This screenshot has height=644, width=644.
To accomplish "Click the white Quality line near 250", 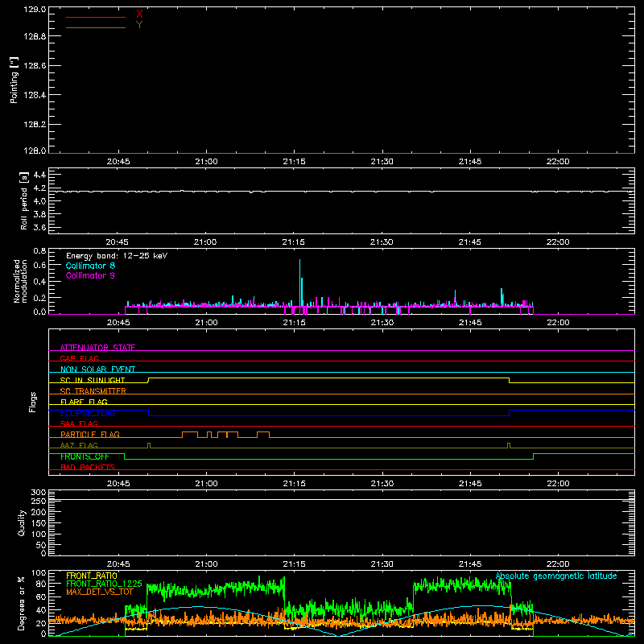I will tap(341, 499).
